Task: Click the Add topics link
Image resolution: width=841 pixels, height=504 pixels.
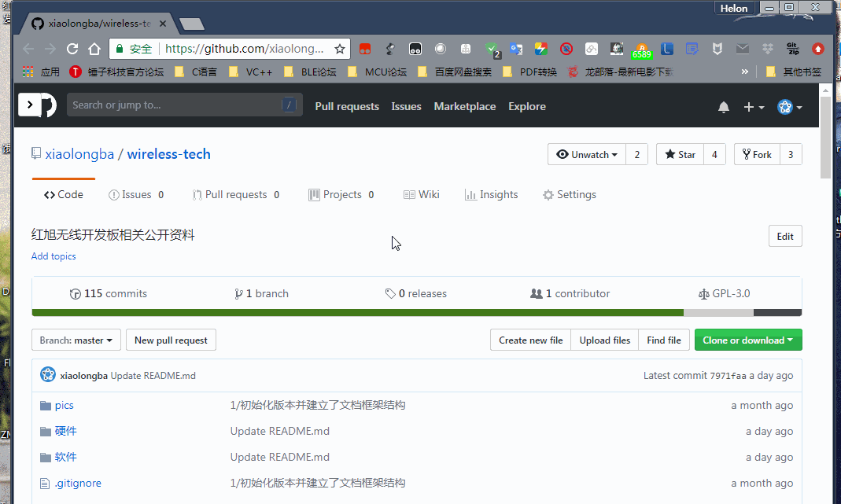Action: (53, 256)
